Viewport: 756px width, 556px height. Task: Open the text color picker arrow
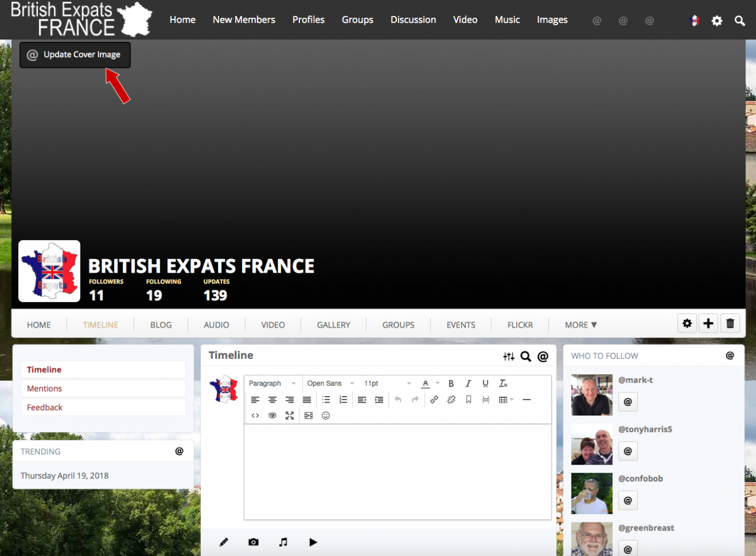pyautogui.click(x=438, y=384)
